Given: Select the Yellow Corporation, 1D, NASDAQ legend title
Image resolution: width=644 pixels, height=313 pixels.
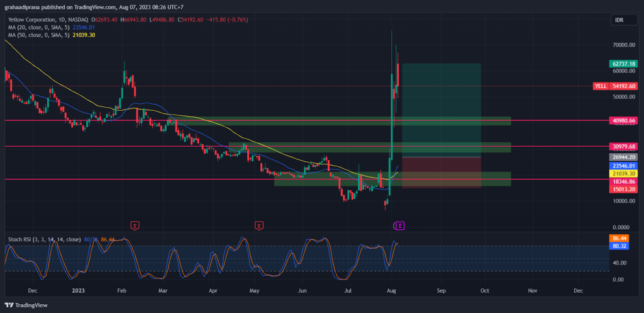Looking at the screenshot, I should (49, 20).
